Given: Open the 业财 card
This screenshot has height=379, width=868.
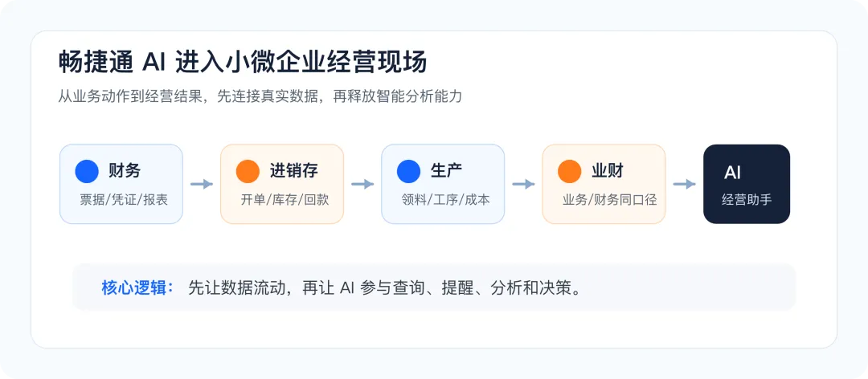Looking at the screenshot, I should tap(604, 184).
